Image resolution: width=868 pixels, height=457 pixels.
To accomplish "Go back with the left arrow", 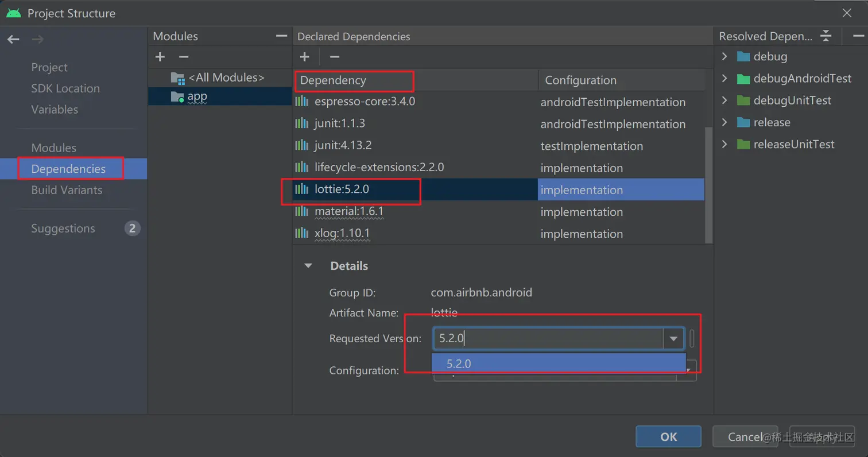I will [13, 39].
